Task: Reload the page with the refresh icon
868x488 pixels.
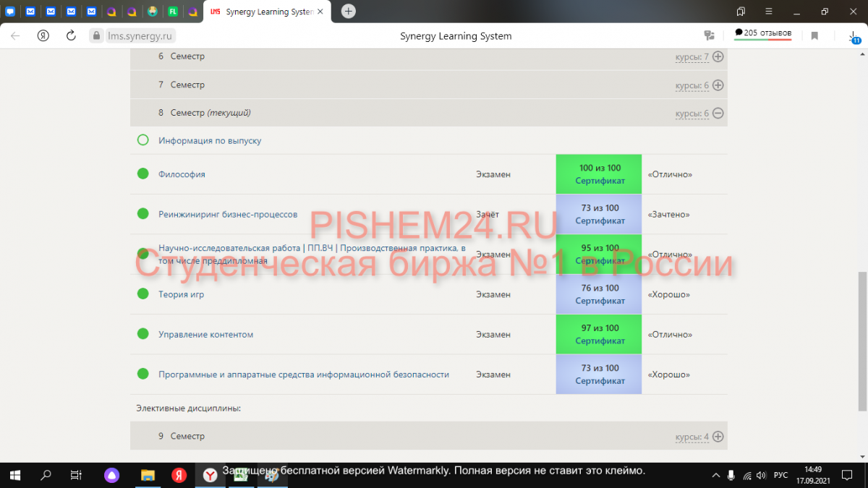Action: (x=71, y=35)
